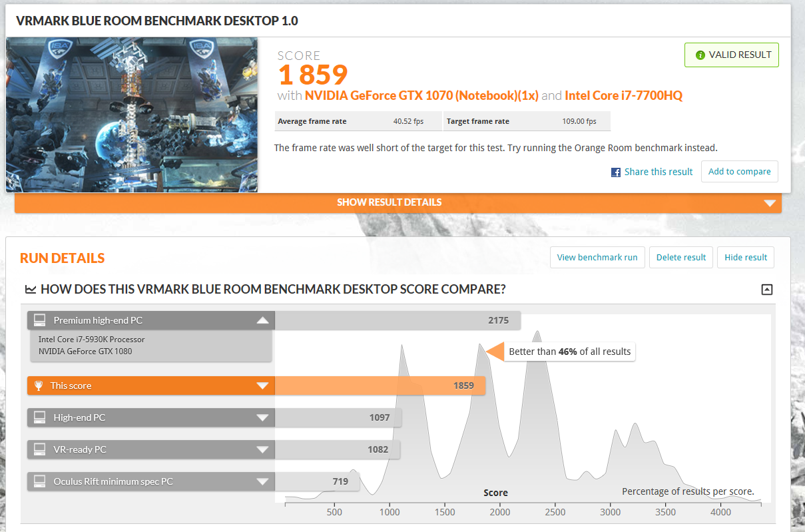The image size is (805, 532).
Task: Click the 1097 value on High-end PC bar
Action: 378,417
